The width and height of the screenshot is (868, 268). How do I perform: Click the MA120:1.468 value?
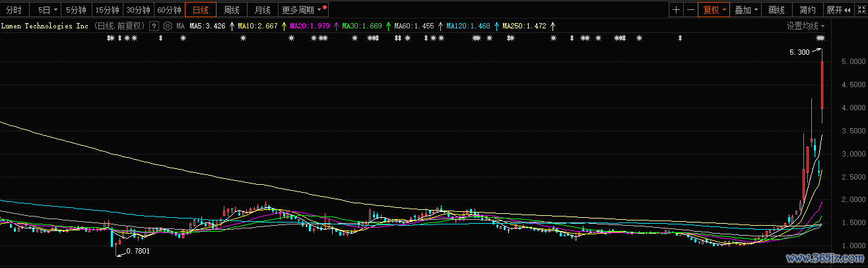pos(469,26)
